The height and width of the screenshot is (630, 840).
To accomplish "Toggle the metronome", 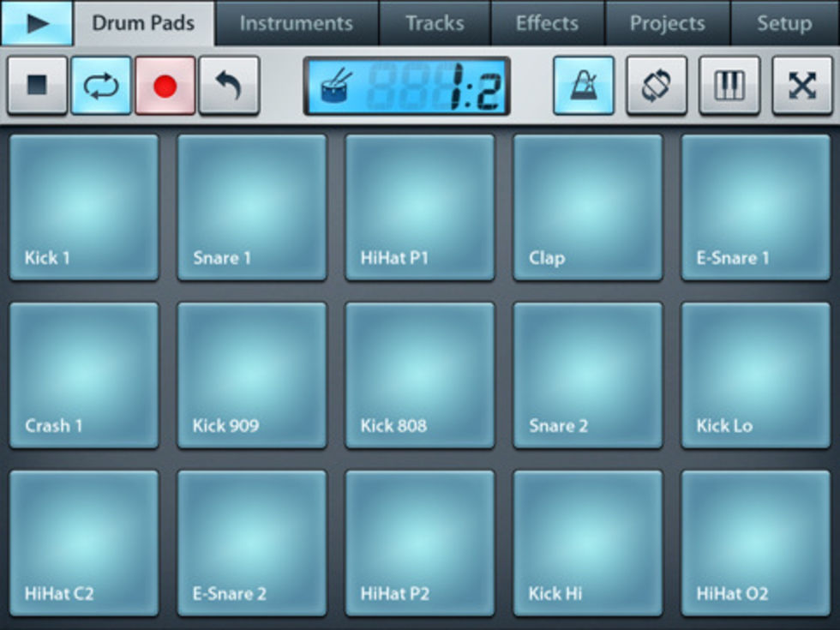I will [x=584, y=85].
